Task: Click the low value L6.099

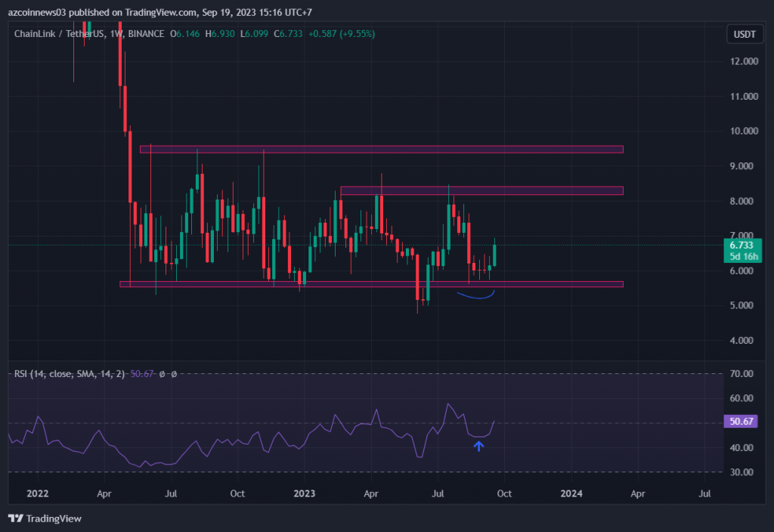Action: point(254,33)
